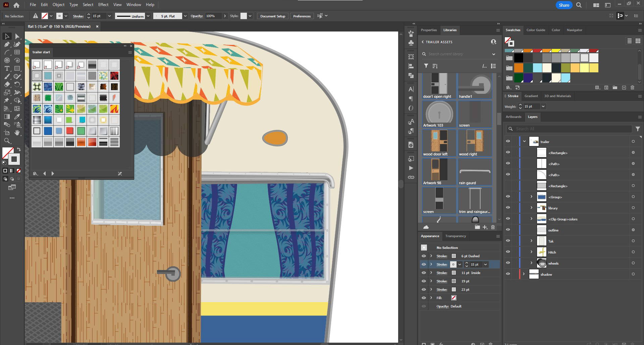
Task: Open the Transparency tab
Action: [x=455, y=236]
